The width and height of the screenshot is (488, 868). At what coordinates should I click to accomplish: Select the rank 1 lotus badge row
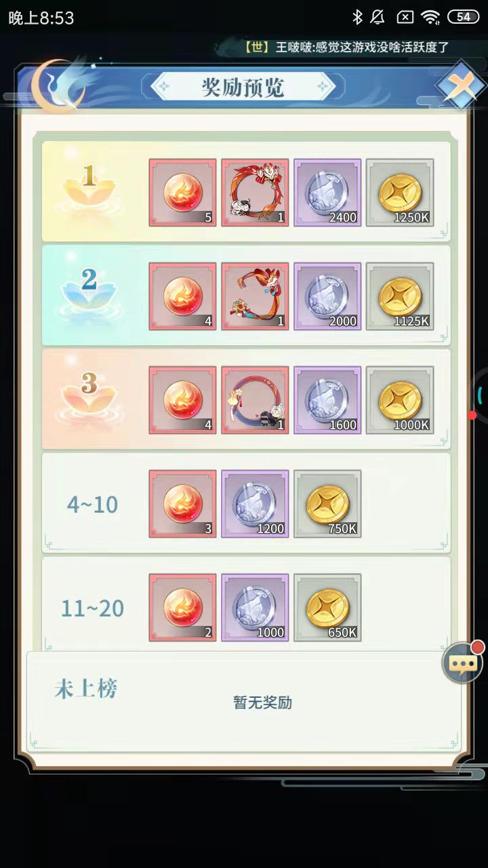click(246, 191)
